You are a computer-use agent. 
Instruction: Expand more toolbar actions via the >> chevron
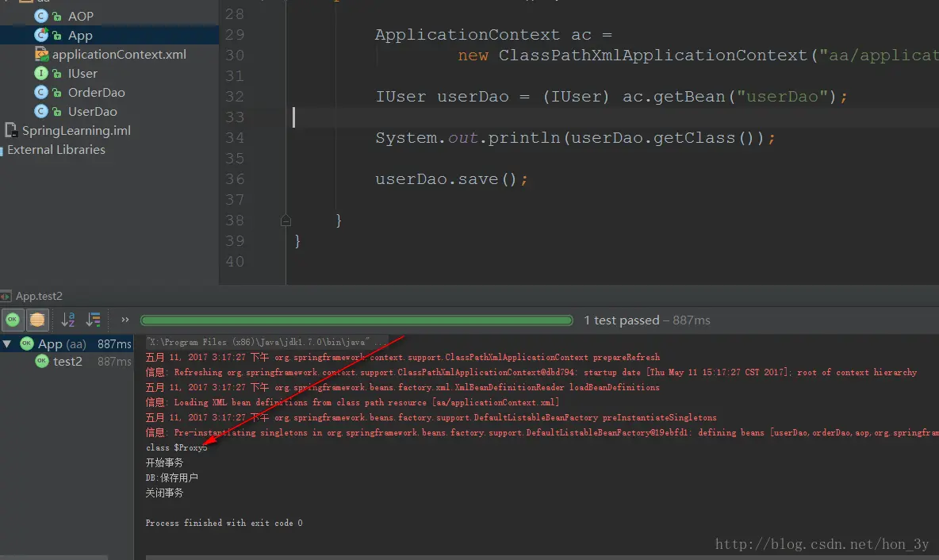[x=125, y=320]
